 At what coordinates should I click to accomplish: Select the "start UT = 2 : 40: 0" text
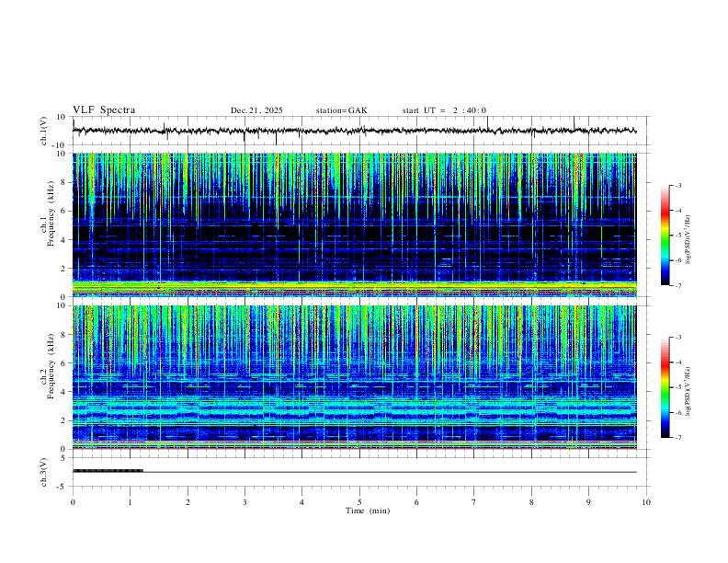[x=444, y=110]
